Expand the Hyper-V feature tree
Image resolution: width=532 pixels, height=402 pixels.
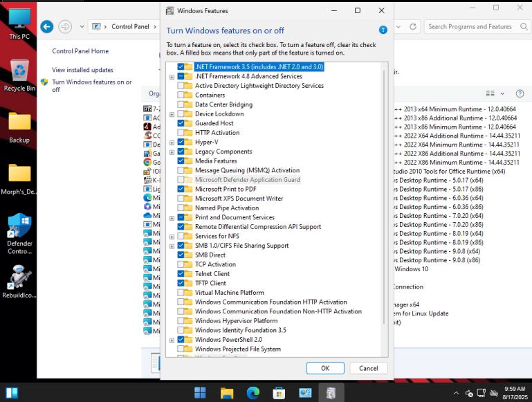[x=172, y=143]
